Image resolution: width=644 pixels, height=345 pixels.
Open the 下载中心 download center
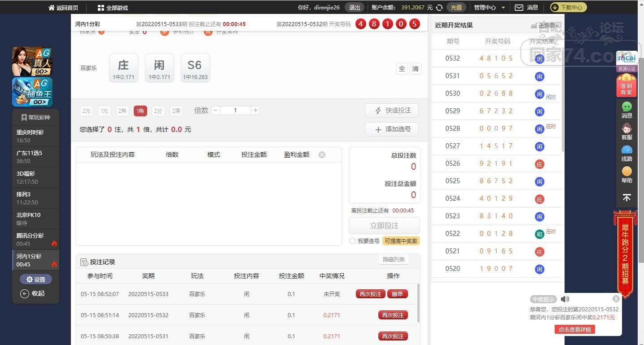coord(568,7)
